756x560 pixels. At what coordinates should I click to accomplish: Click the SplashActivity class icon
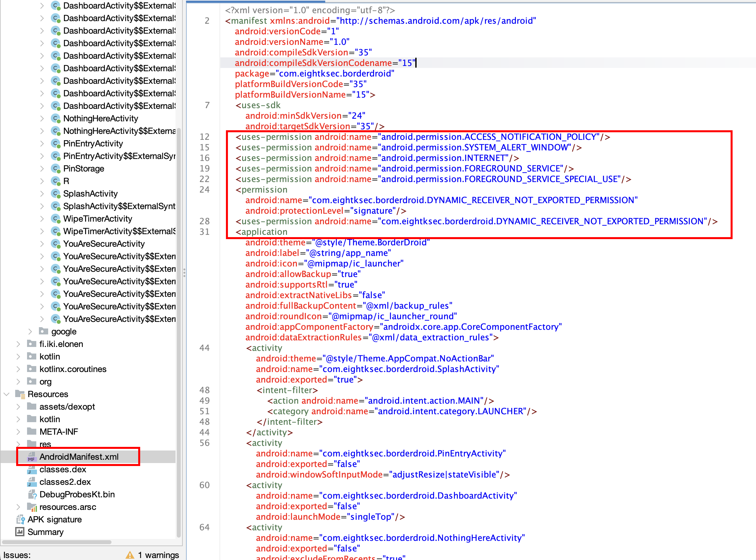pos(56,194)
